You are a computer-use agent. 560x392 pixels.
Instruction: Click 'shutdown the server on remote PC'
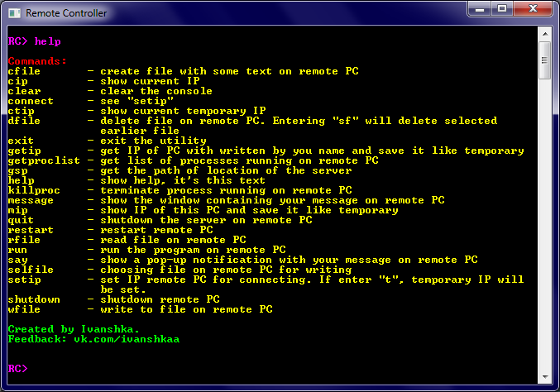click(206, 220)
